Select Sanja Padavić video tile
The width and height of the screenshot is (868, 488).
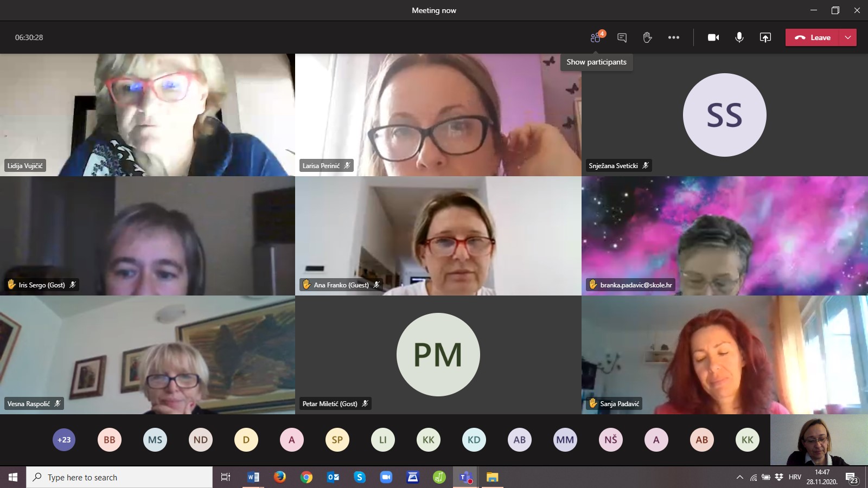click(725, 355)
